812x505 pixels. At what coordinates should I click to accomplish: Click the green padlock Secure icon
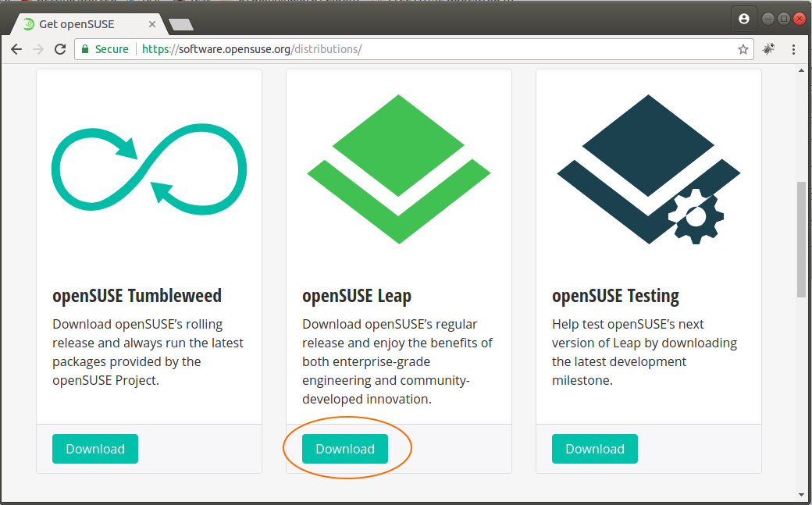tap(85, 49)
